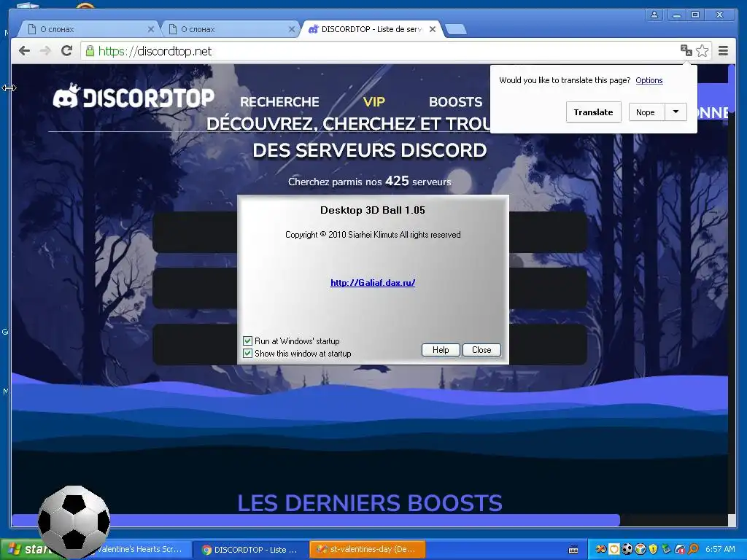Click the yellow security shield tray icon

coord(653,550)
